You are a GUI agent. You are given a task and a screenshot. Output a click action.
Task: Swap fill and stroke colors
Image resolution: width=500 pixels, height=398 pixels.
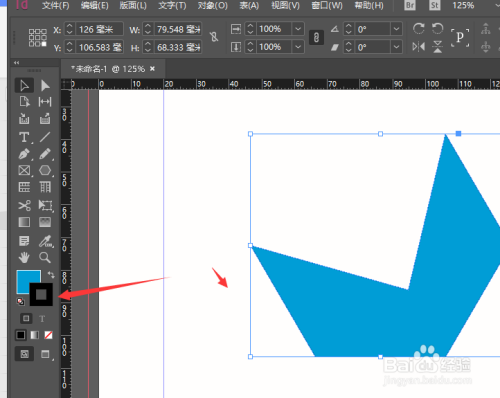(x=51, y=275)
